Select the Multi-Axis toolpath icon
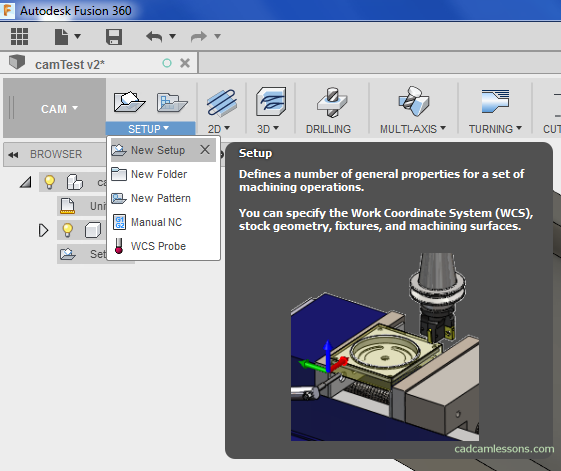The width and height of the screenshot is (561, 471). [x=414, y=101]
